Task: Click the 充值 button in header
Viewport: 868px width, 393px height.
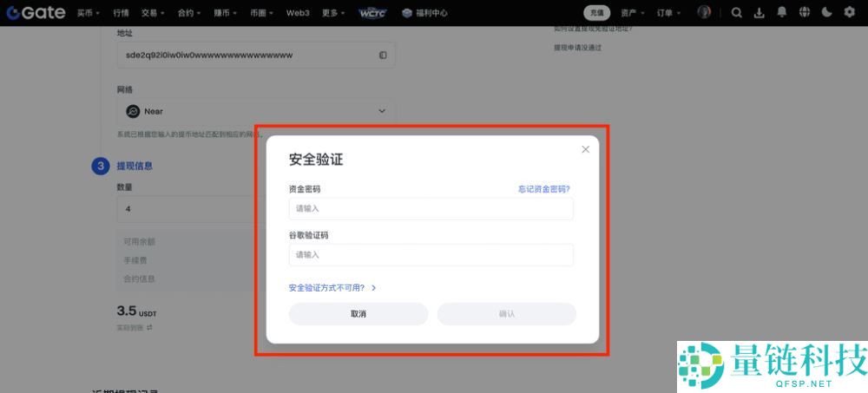Action: coord(597,13)
